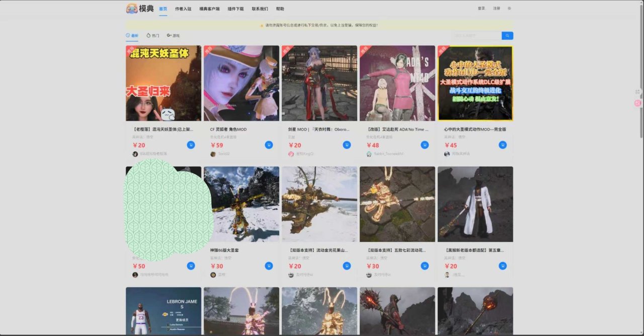Viewport: 644px width, 336px height.
Task: Open the 大圣归来 thumbnail image
Action: (164, 83)
